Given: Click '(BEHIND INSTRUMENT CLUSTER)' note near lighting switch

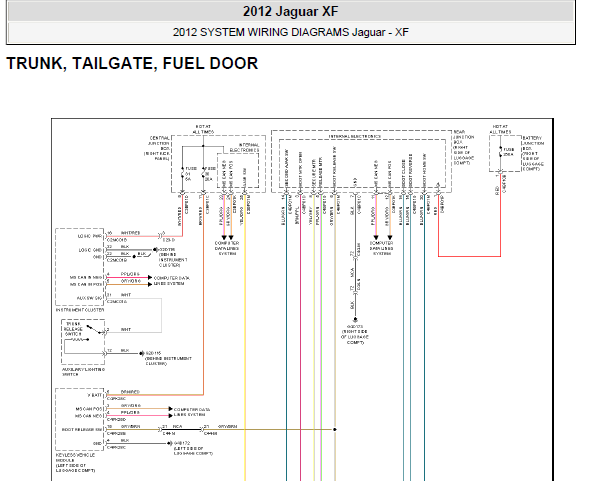Looking at the screenshot, I should 169,361.
